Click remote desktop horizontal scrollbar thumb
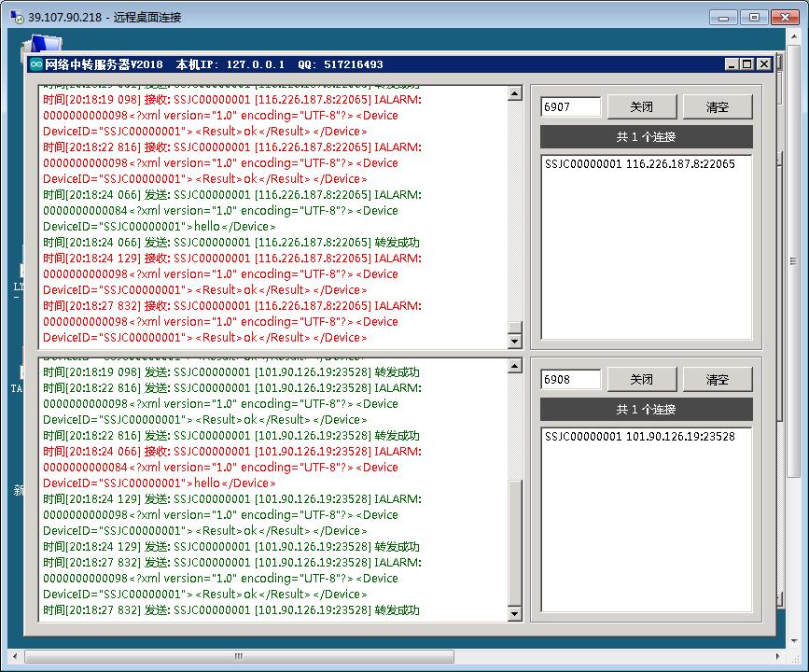Image resolution: width=809 pixels, height=672 pixels. tap(240, 656)
